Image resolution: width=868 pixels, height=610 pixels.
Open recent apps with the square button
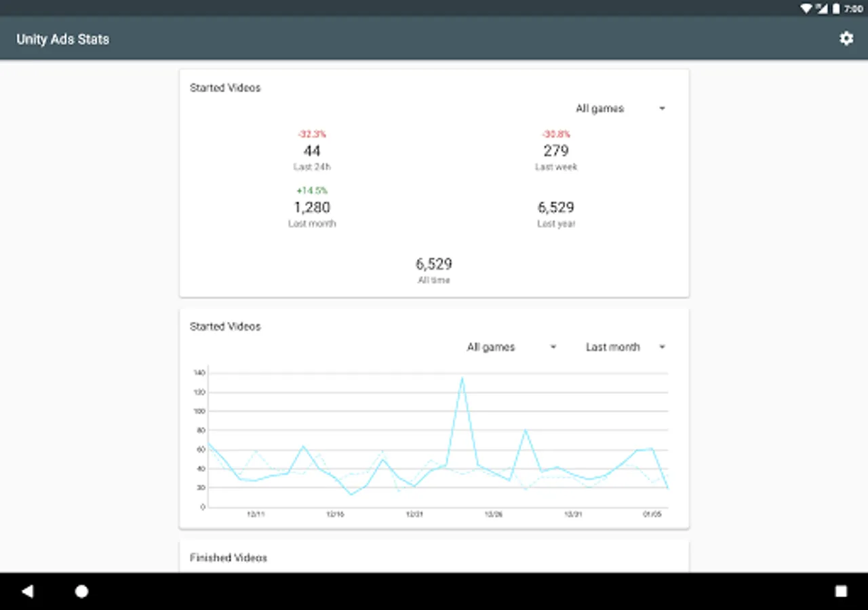[x=841, y=591]
